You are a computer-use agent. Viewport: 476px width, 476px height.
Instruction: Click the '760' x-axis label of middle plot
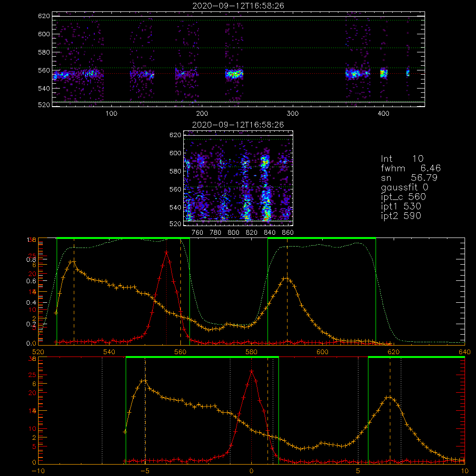pos(198,233)
